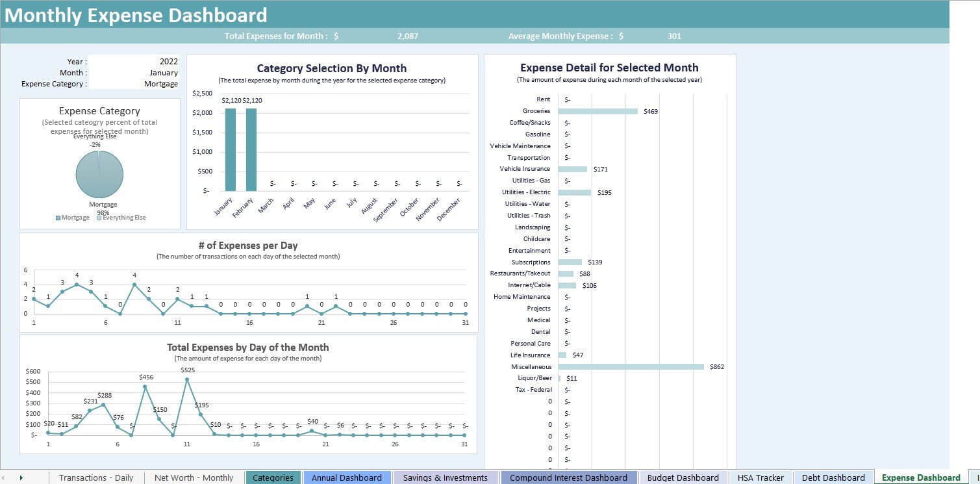Screen dimensions: 980x484
Task: Switch to the Compound Interest Dashboard sheet
Action: click(x=568, y=478)
